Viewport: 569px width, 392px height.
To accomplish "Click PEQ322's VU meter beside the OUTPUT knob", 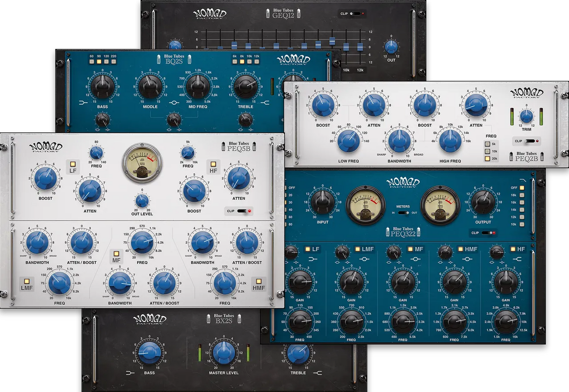I will coord(441,205).
